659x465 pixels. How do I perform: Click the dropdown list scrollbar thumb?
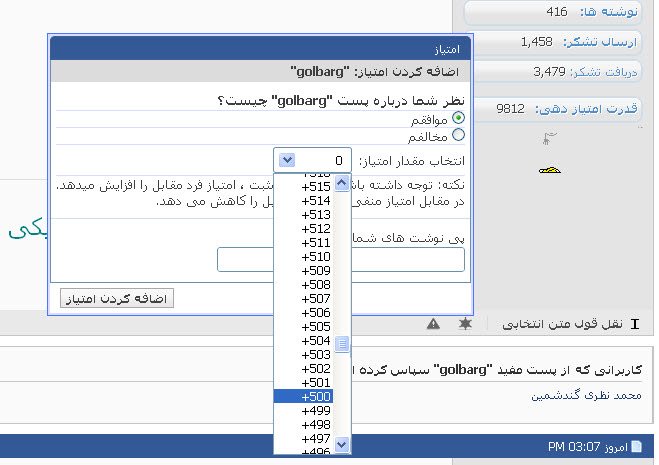tap(342, 344)
